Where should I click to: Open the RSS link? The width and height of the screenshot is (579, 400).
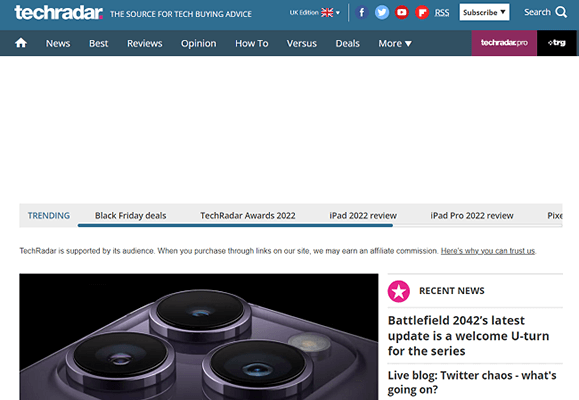tap(442, 13)
